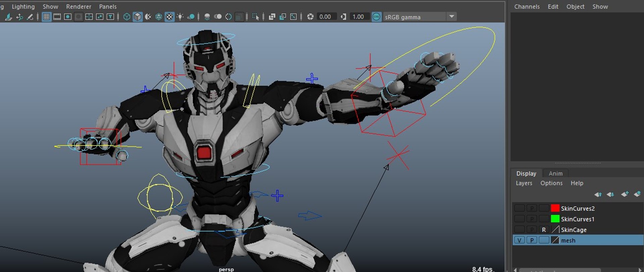Viewport: 644px width, 272px height.
Task: Toggle visibility of SkinCurves2 layer
Action: coord(520,208)
